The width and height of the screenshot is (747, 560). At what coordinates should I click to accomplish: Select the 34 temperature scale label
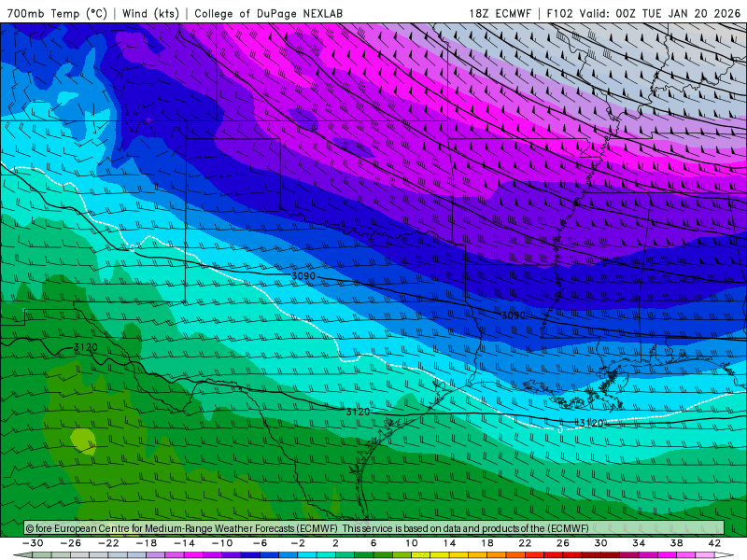tap(639, 543)
